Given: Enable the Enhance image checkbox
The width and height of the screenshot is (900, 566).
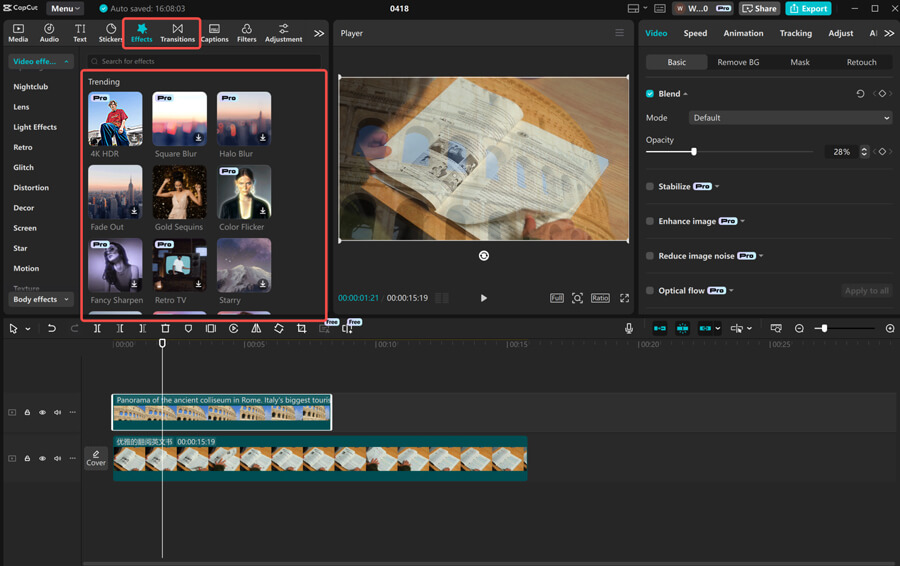Looking at the screenshot, I should tap(650, 221).
